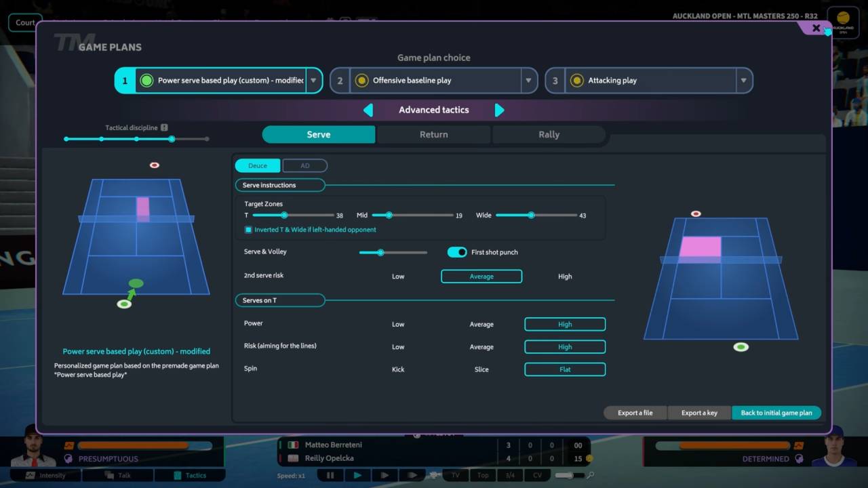Select the AD side tab
The image size is (868, 488).
(x=305, y=165)
